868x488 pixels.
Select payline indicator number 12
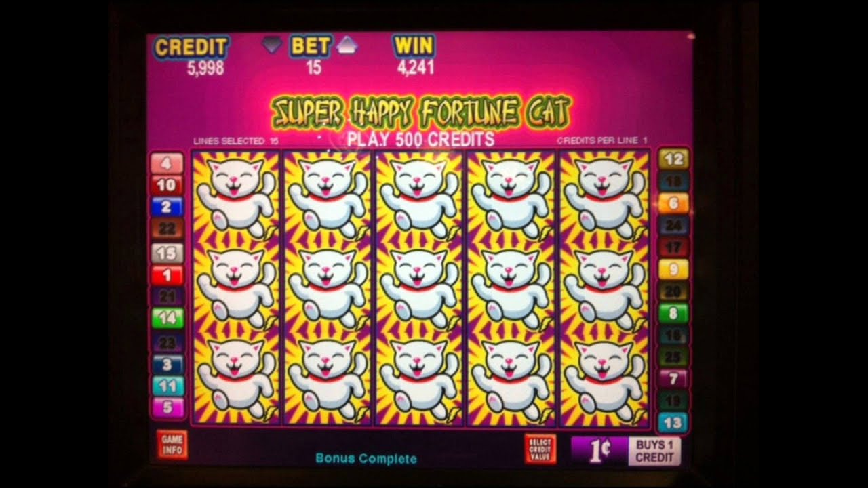point(673,159)
